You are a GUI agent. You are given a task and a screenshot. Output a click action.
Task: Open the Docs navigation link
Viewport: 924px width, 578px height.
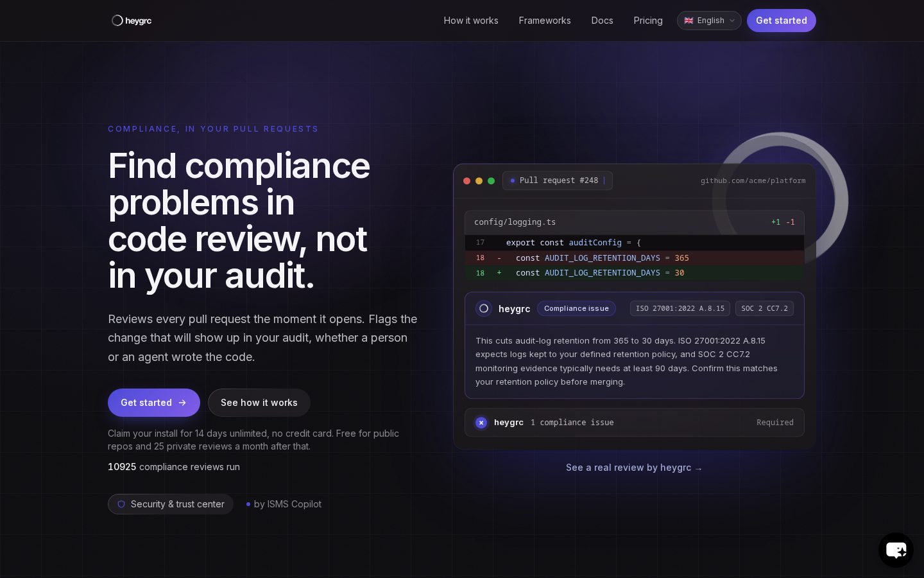tap(602, 21)
